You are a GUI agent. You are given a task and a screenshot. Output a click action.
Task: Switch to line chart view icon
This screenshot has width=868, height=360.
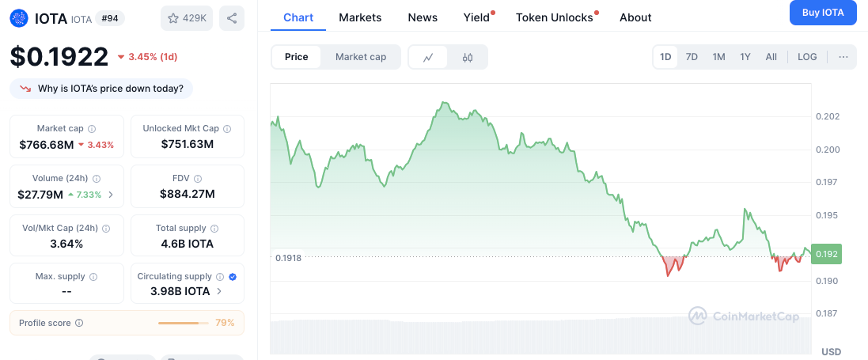tap(428, 57)
